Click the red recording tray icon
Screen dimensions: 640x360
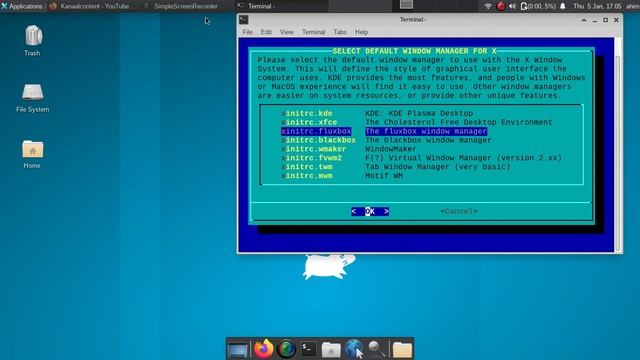[500, 6]
